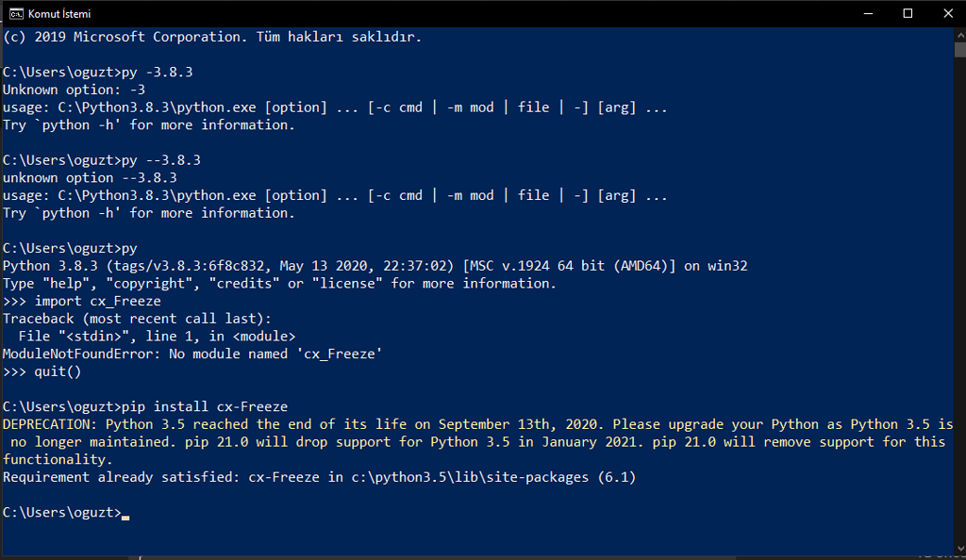Close the Komut İstemi window
This screenshot has height=560, width=966.
pos(947,13)
